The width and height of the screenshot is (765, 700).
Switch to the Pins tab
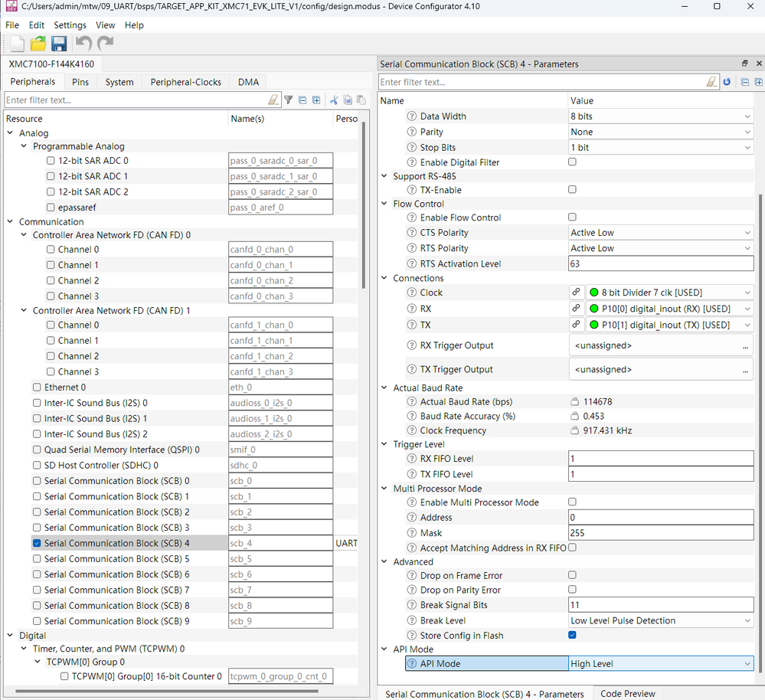tap(80, 81)
